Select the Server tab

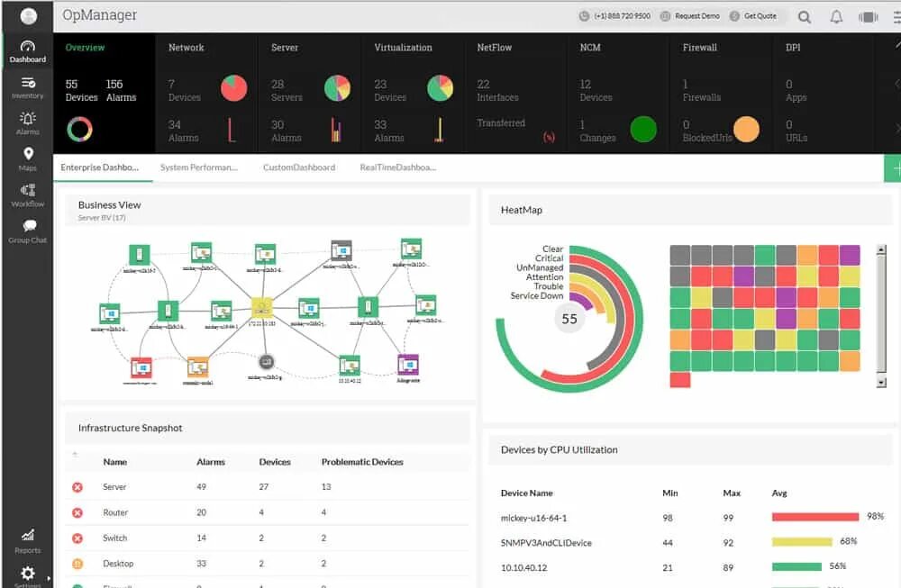285,48
